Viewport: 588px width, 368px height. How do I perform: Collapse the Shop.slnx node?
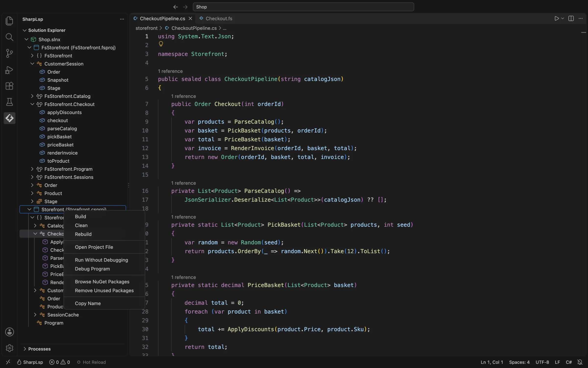pos(26,39)
